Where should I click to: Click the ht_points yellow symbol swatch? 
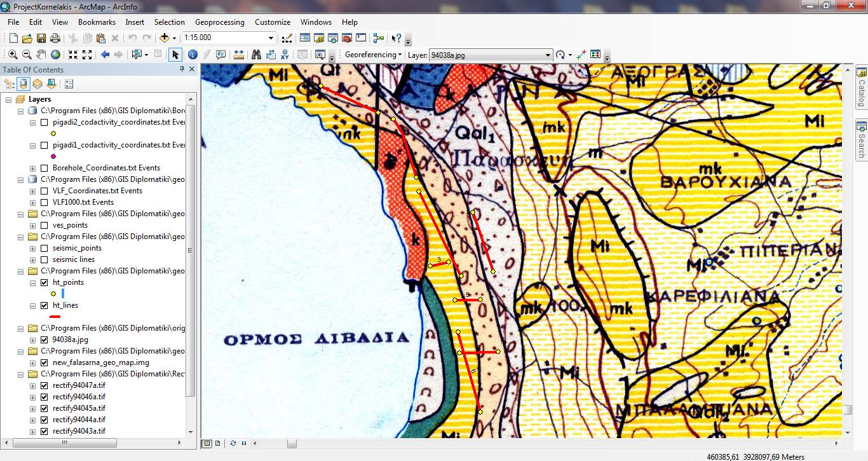click(53, 294)
